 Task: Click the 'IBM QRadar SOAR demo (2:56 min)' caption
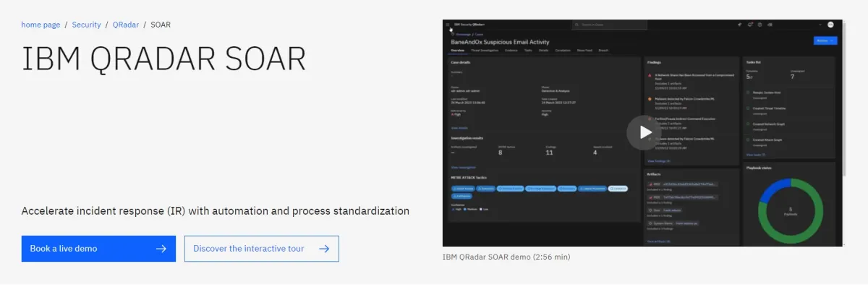click(506, 257)
